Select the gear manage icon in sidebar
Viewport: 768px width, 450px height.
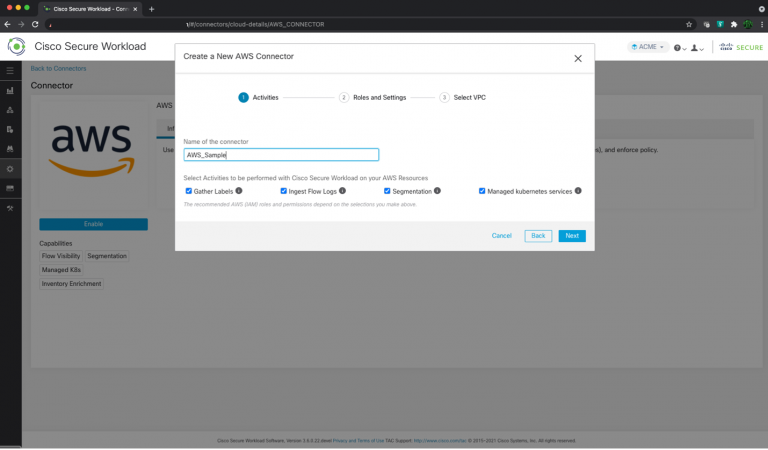click(10, 168)
